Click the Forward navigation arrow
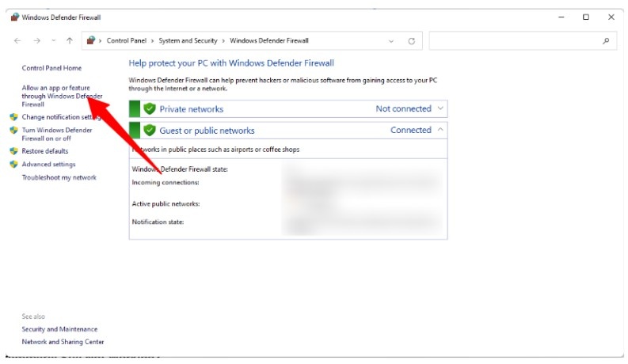The image size is (628, 364). (x=37, y=41)
